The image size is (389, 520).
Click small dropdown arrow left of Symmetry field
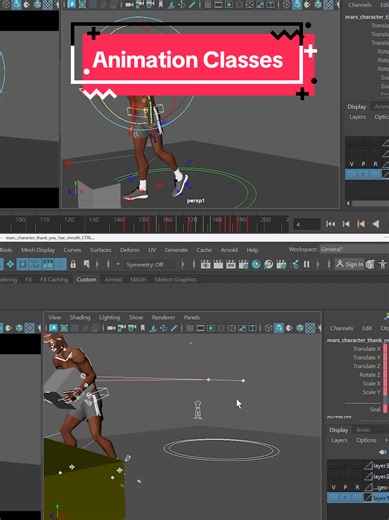118,265
